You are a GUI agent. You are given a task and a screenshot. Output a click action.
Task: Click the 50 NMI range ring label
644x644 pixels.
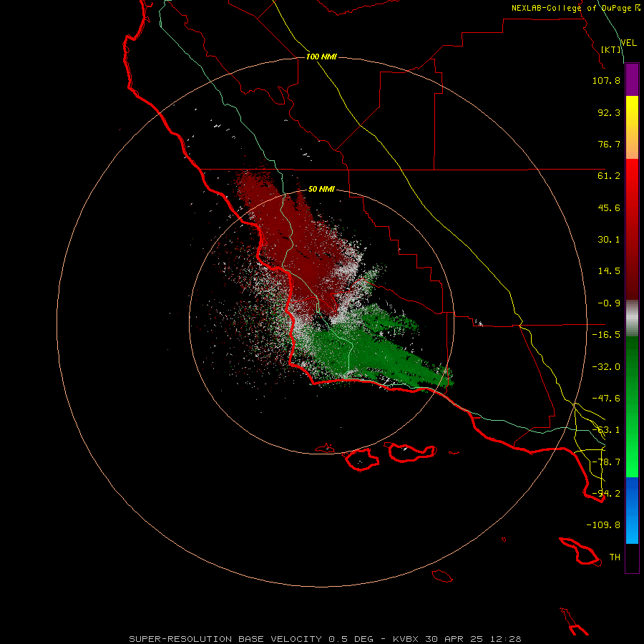point(321,190)
